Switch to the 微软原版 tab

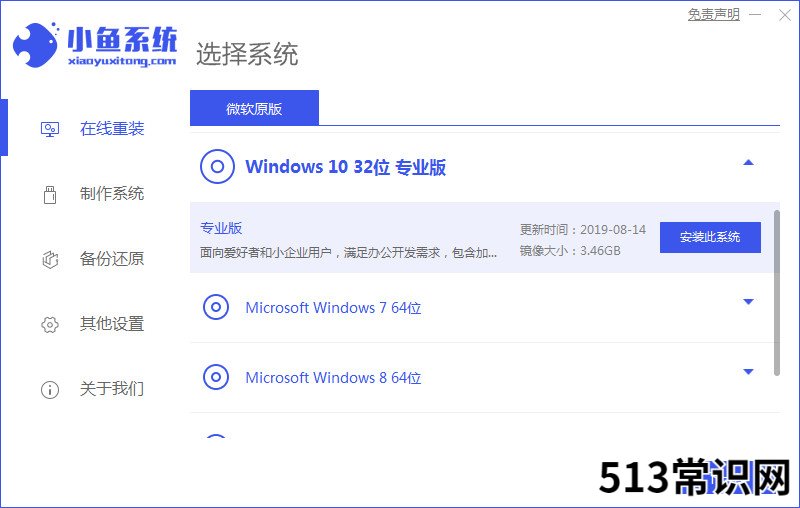254,108
